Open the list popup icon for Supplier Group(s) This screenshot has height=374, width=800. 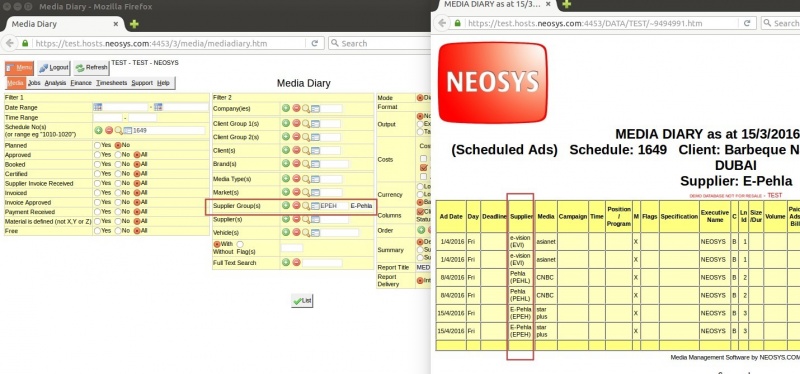click(x=315, y=206)
